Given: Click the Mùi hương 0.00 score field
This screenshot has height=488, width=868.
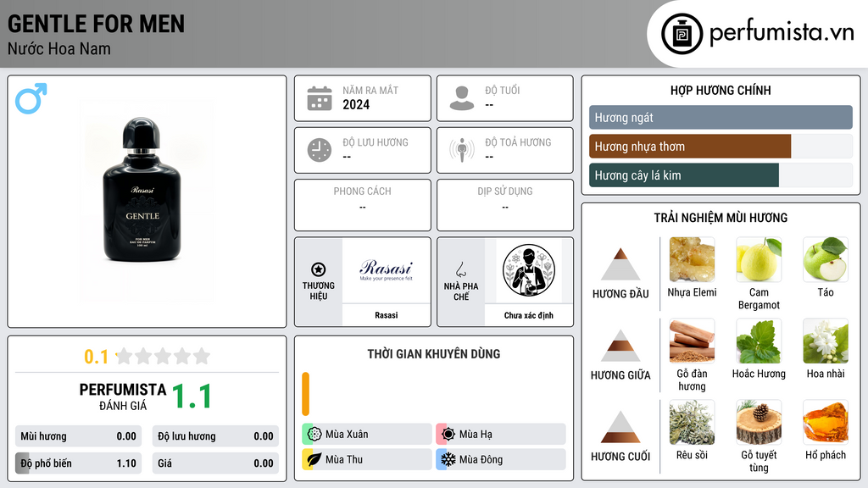Looking at the screenshot, I should (79, 436).
